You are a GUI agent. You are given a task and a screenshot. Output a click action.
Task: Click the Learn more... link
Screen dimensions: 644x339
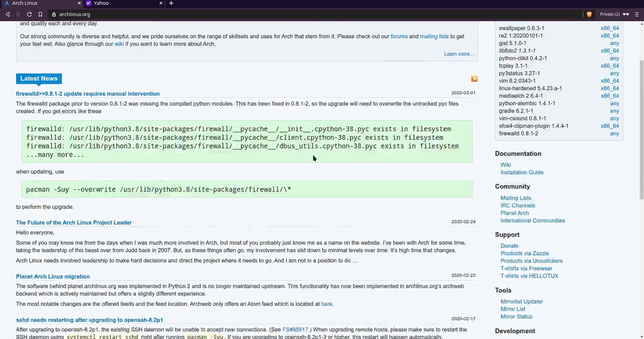coord(459,54)
